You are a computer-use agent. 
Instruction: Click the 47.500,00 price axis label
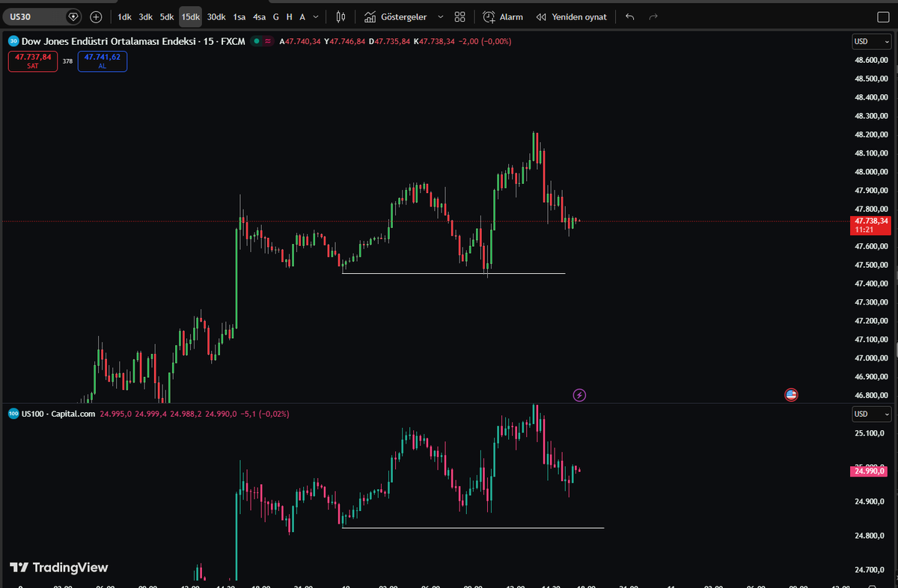coord(872,265)
